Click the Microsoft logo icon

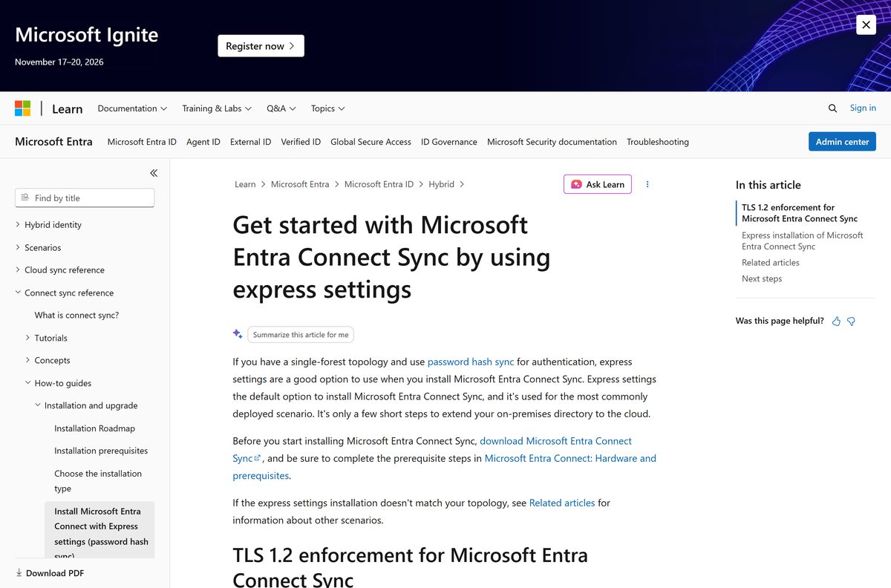coord(23,108)
